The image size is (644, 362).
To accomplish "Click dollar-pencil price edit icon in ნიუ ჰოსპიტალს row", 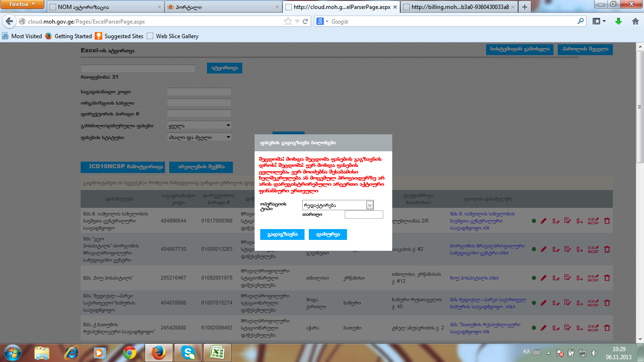I will pos(555,278).
